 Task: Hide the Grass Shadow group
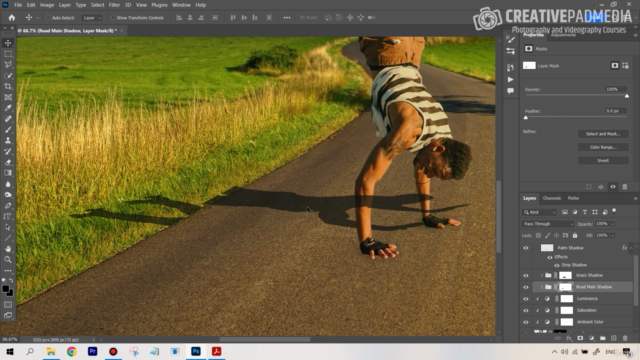click(526, 276)
